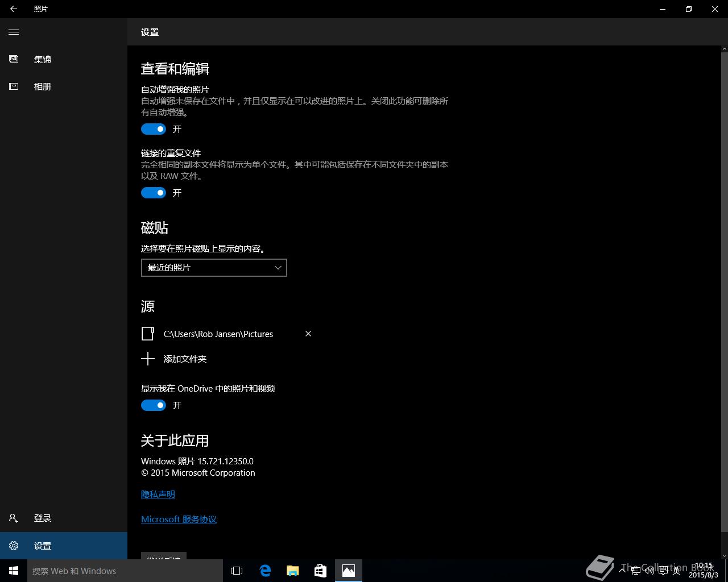Click the Windows Start button
The height and width of the screenshot is (582, 728).
14,571
